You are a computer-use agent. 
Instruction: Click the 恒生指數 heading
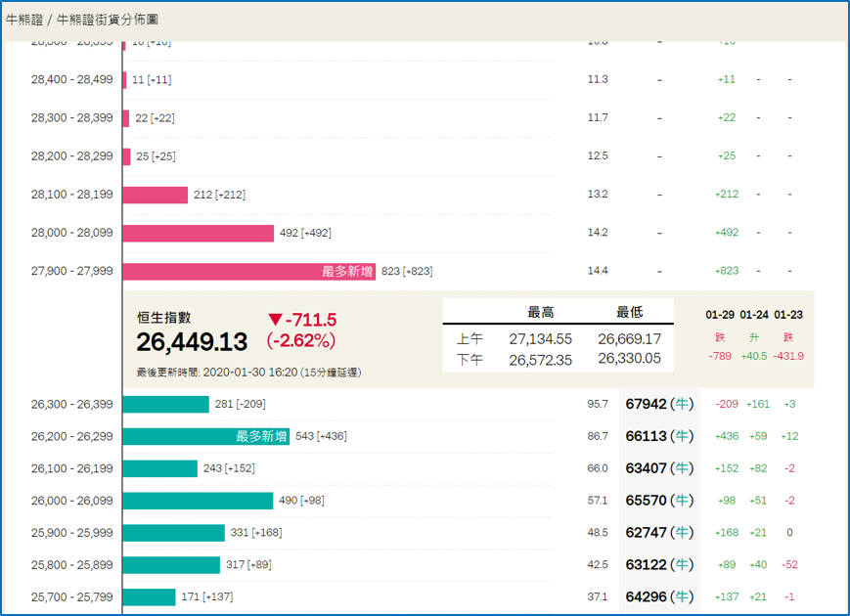163,318
